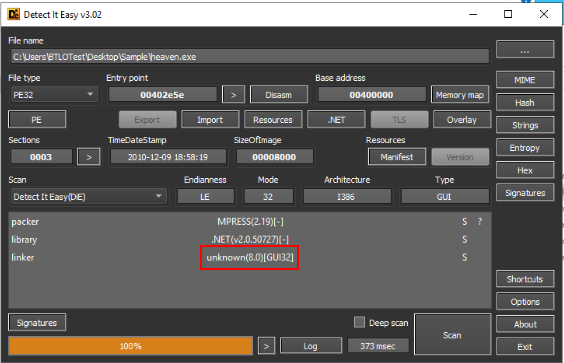This screenshot has height=363, width=564.
Task: Close the Detect It Easy window
Action: tap(544, 14)
